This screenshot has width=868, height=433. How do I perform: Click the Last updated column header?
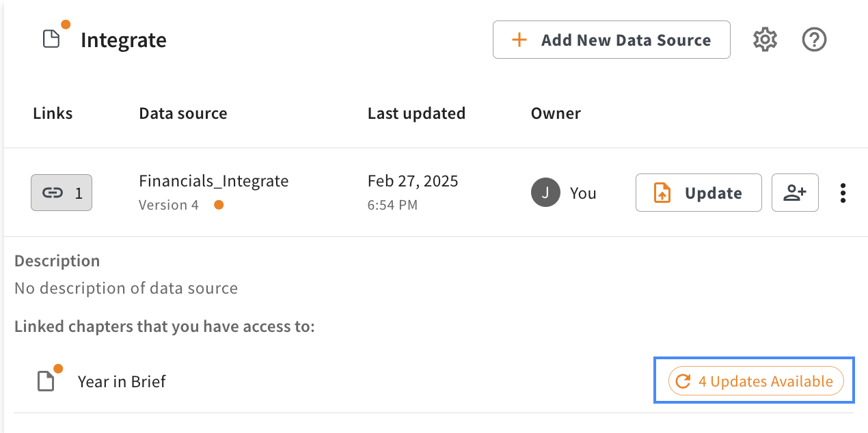416,113
